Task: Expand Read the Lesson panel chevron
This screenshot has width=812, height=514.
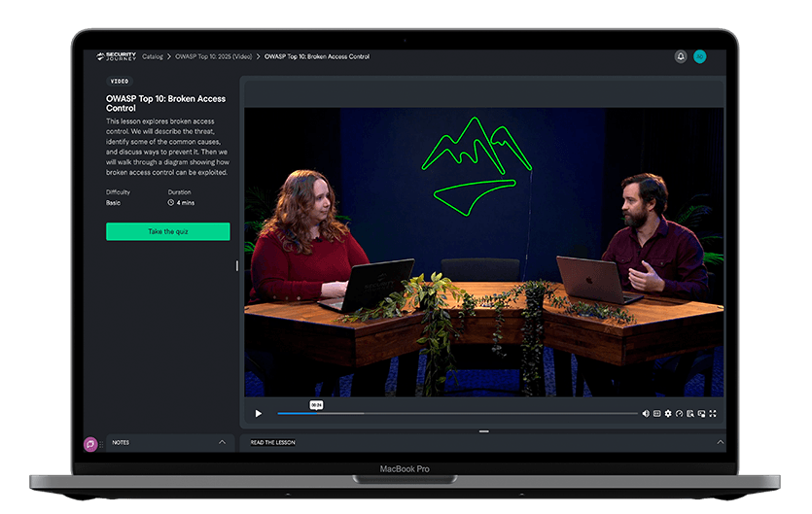Action: [x=720, y=442]
